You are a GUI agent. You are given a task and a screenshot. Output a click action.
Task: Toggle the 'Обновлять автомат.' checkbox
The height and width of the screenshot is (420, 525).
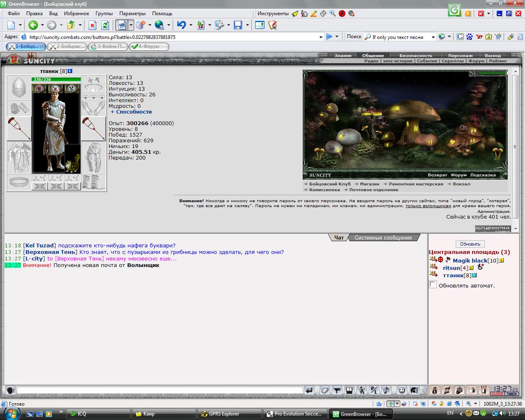[x=433, y=285]
